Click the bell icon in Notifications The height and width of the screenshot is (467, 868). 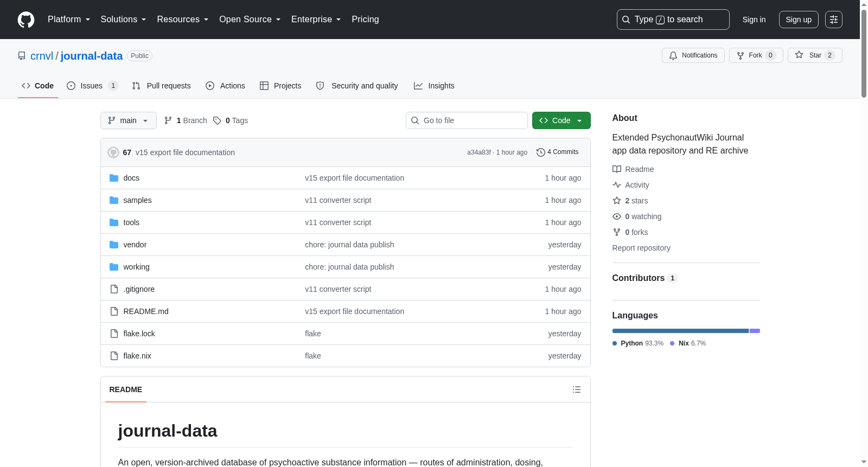673,55
